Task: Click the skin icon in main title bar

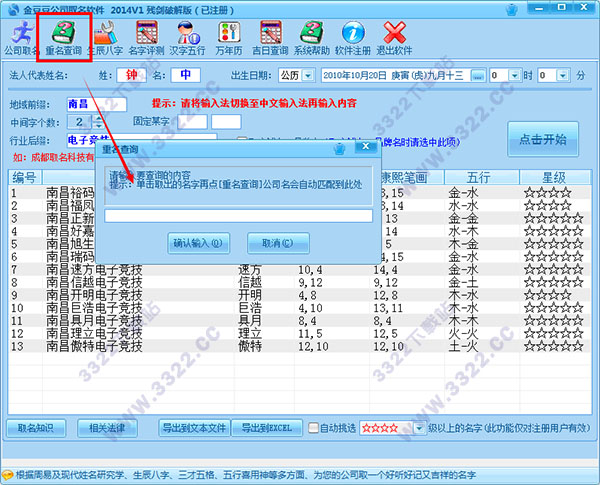Action: click(512, 10)
